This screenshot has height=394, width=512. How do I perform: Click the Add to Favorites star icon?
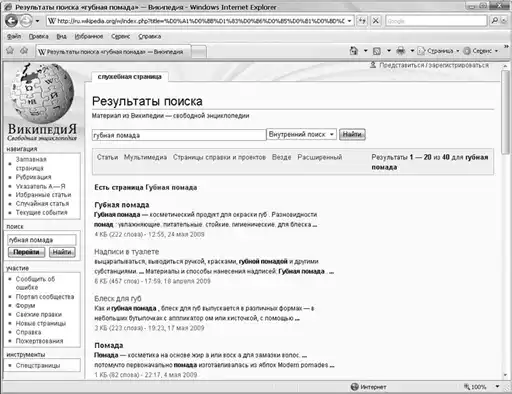[x=24, y=51]
